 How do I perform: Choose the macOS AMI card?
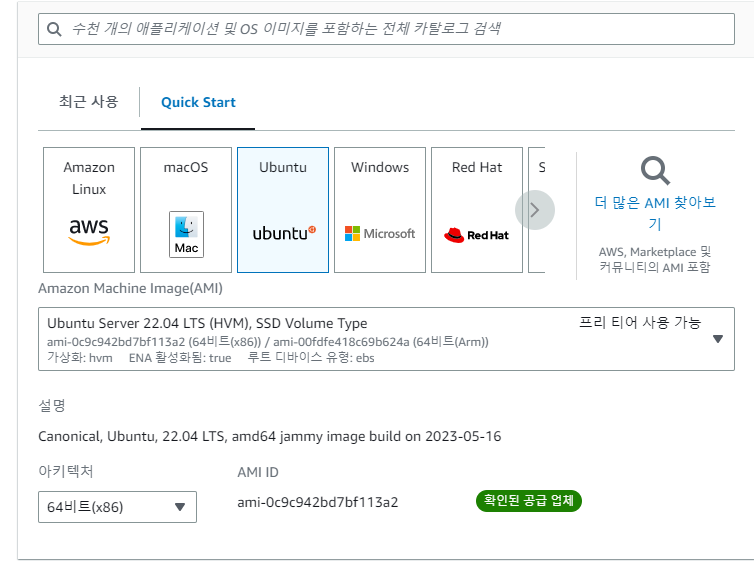[186, 210]
